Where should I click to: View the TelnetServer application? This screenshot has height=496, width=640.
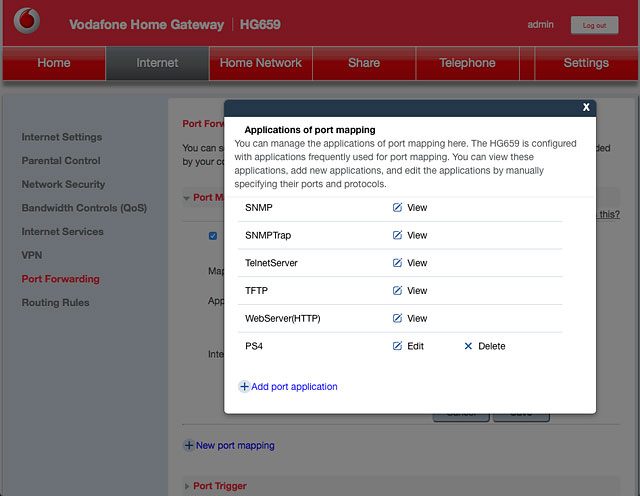click(x=417, y=263)
